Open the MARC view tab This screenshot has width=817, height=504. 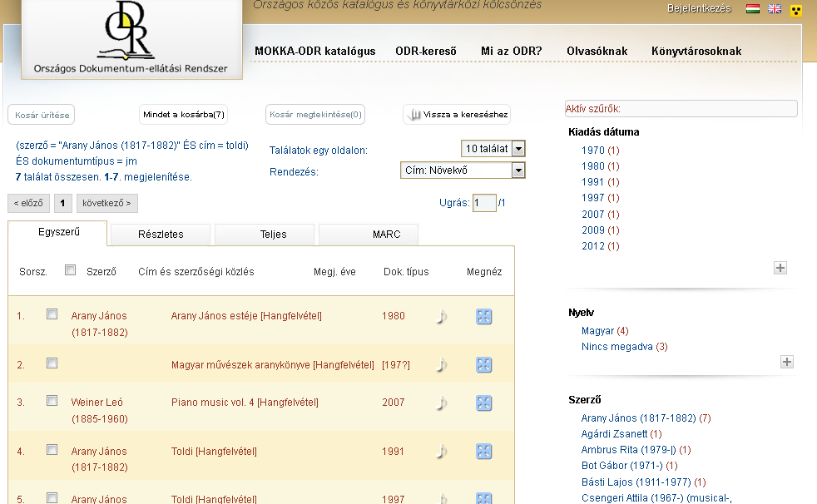click(x=386, y=235)
